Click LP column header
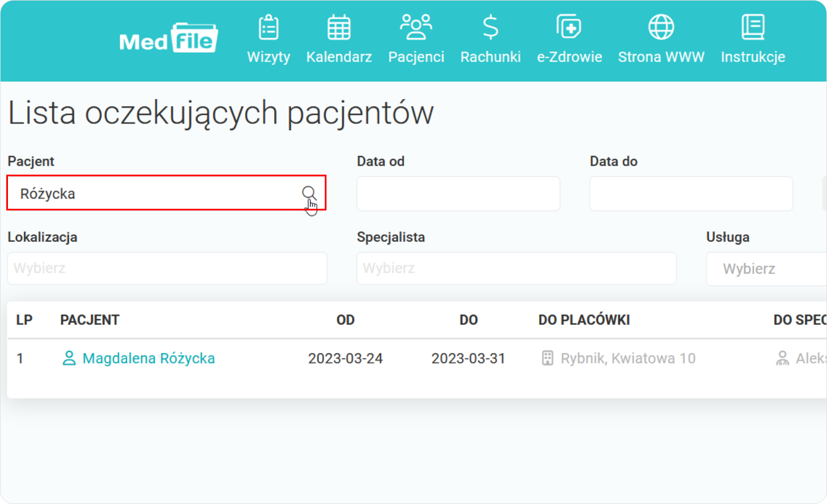The image size is (827, 504). point(24,320)
